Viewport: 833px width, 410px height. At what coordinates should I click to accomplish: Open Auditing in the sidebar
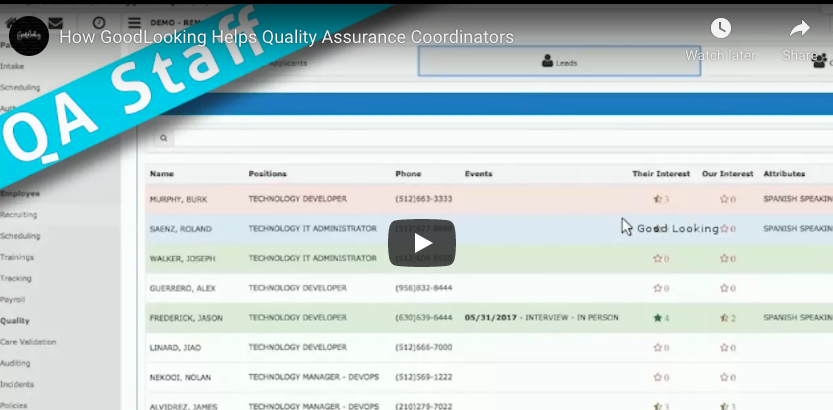[15, 363]
